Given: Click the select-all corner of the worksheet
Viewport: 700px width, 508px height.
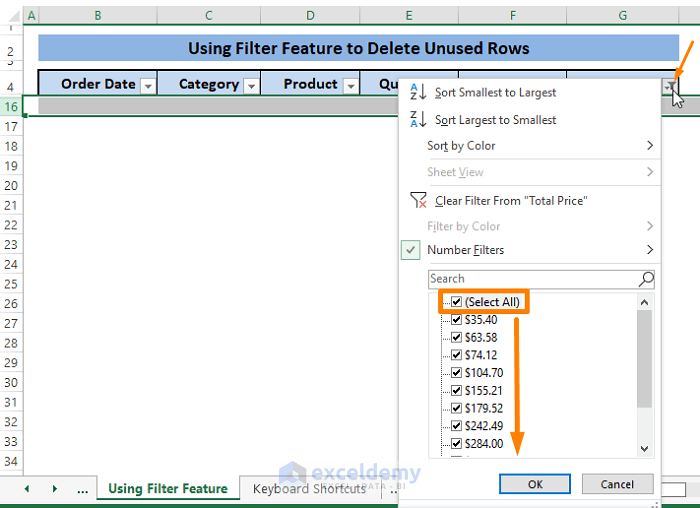Looking at the screenshot, I should [x=14, y=16].
